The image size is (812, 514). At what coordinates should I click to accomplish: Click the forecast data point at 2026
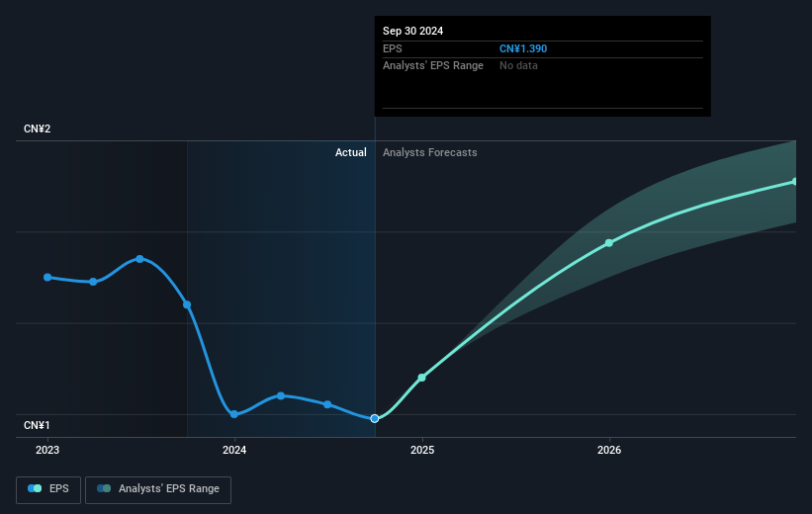click(x=609, y=243)
